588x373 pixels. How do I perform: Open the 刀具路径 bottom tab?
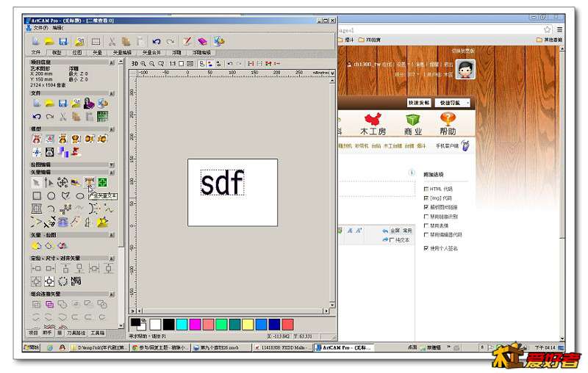tap(76, 333)
